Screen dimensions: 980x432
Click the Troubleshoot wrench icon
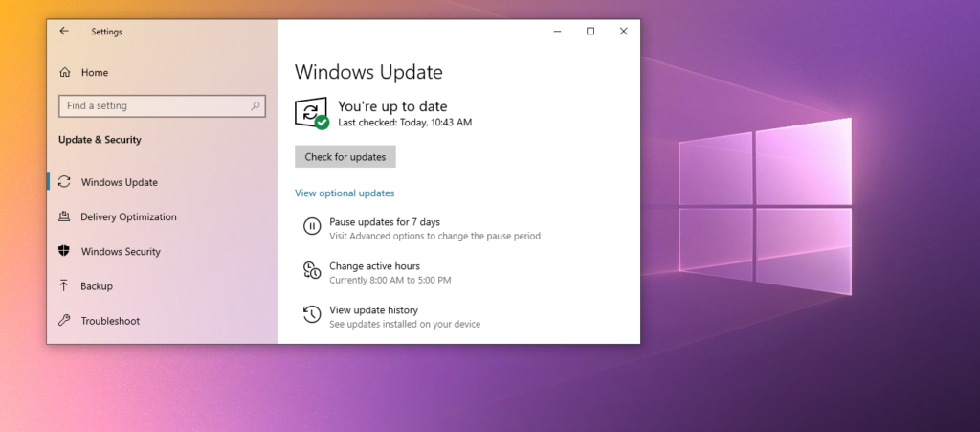pos(64,321)
